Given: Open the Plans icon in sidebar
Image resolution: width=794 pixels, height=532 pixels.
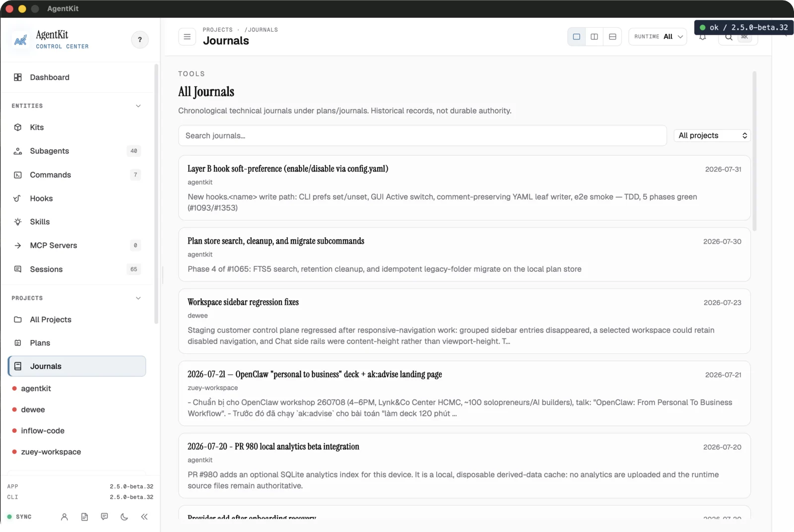Looking at the screenshot, I should click(x=18, y=343).
